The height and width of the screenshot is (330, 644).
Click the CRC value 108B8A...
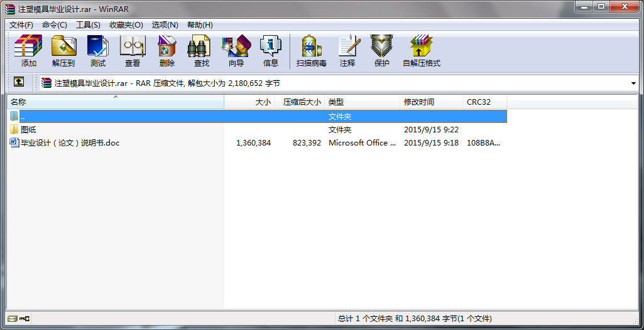click(x=483, y=143)
